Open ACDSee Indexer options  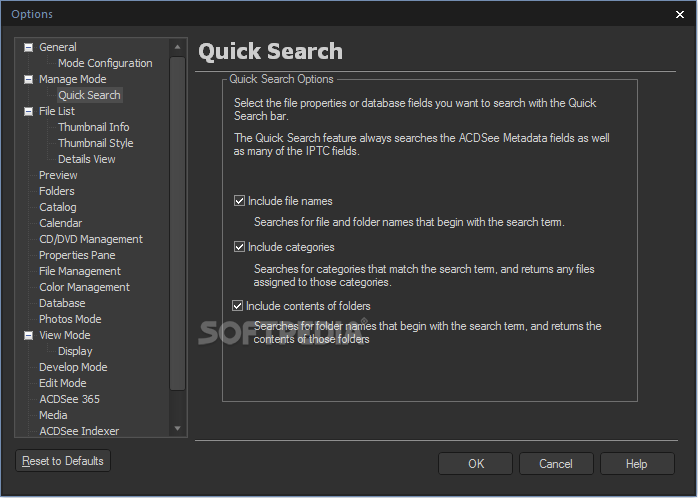79,431
